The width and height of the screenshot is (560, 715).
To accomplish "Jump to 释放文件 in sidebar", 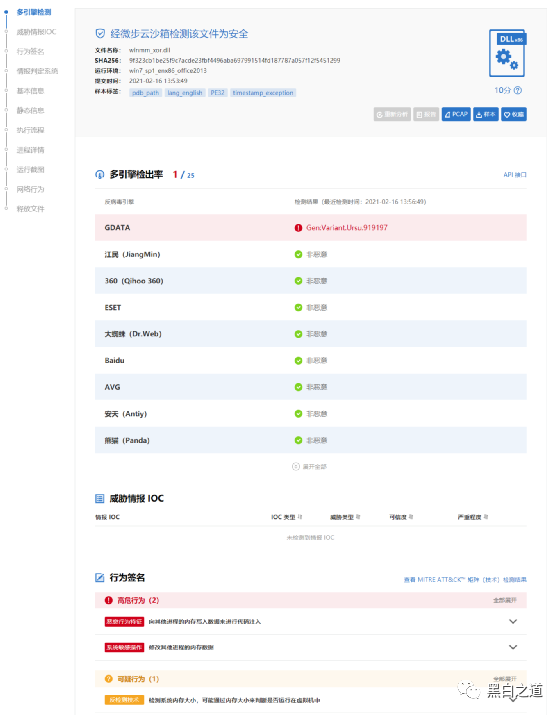I will coord(30,209).
